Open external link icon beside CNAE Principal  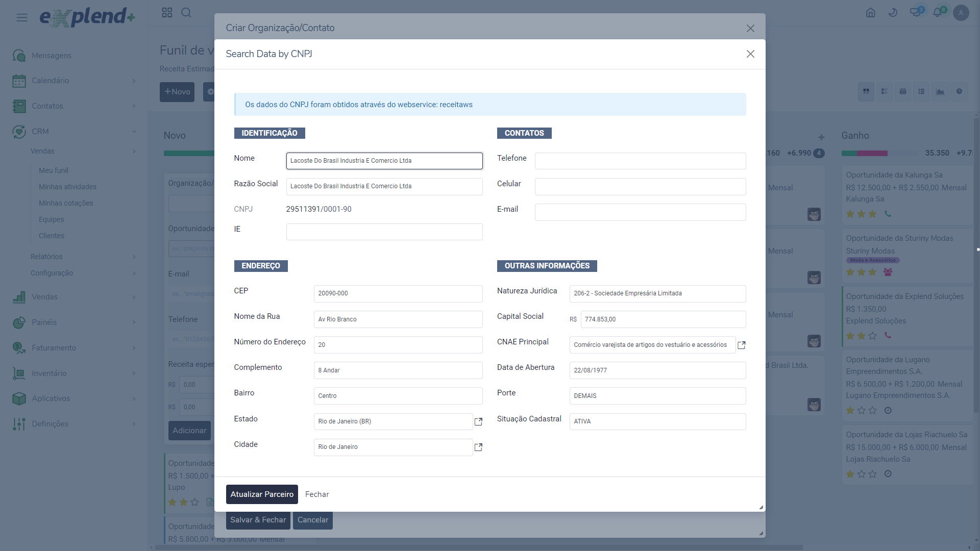click(x=742, y=345)
